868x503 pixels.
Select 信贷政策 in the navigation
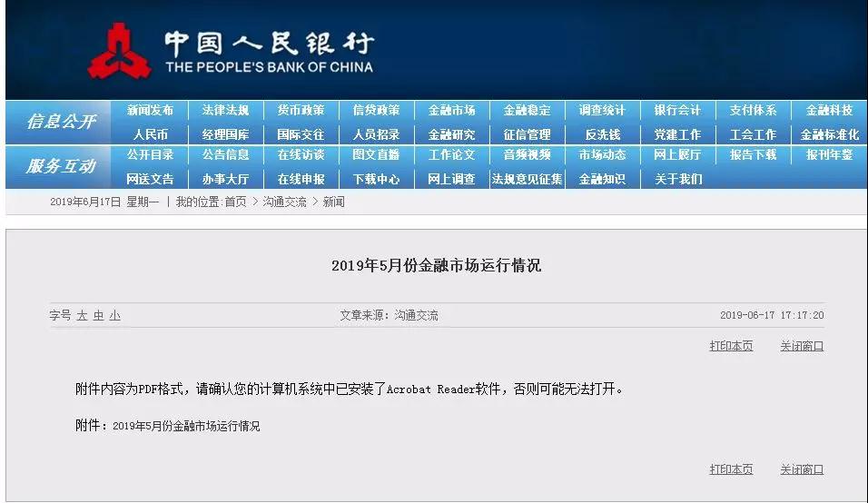(x=377, y=110)
